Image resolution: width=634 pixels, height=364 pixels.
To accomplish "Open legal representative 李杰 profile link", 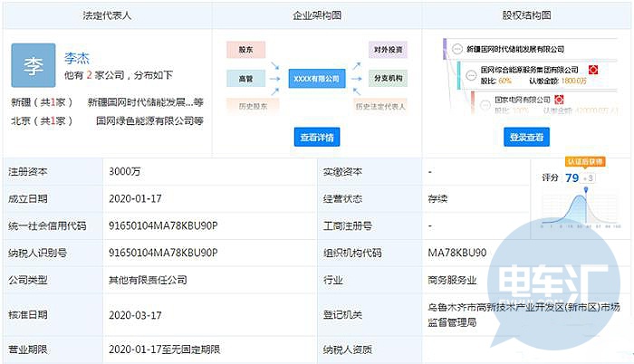I will tap(76, 58).
